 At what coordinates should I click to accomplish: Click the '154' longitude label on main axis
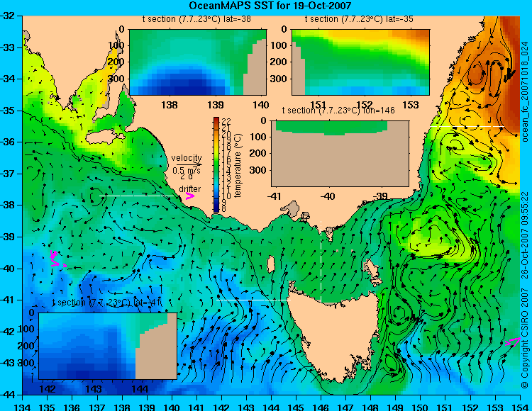(x=520, y=406)
